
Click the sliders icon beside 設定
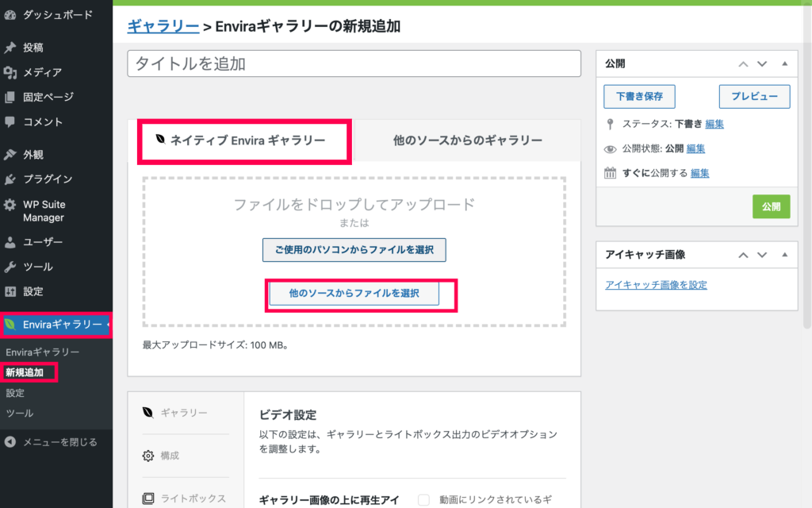point(10,291)
